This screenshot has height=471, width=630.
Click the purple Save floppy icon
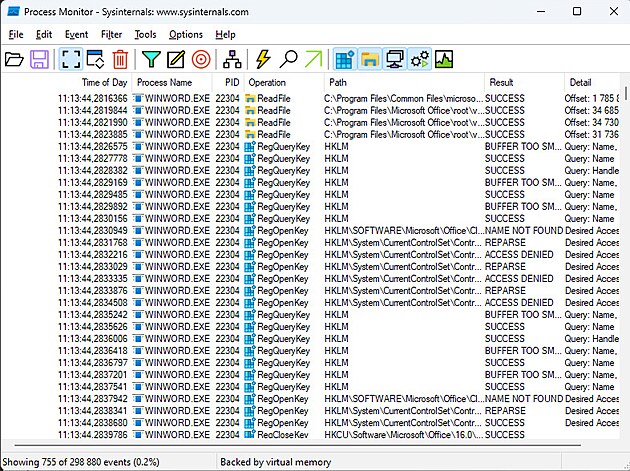(39, 59)
